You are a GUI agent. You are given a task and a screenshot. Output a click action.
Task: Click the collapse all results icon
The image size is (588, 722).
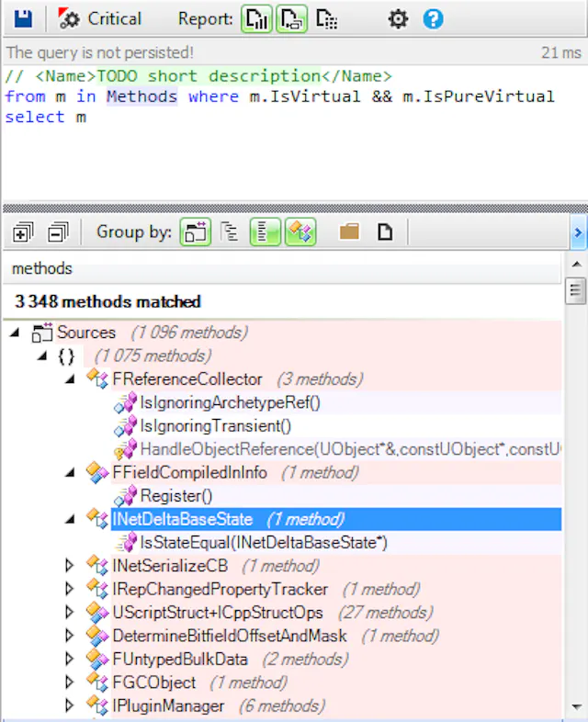coord(58,232)
